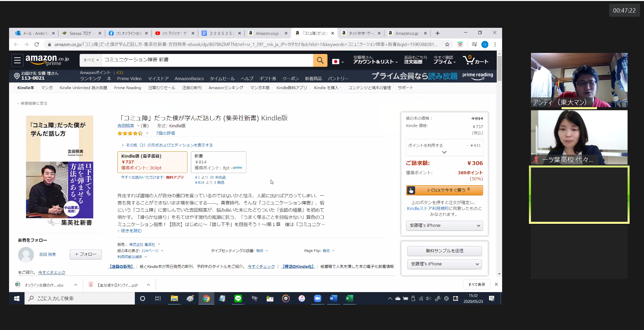644x330 pixels.
Task: Click 無料サンプルを送信 button
Action: (444, 251)
